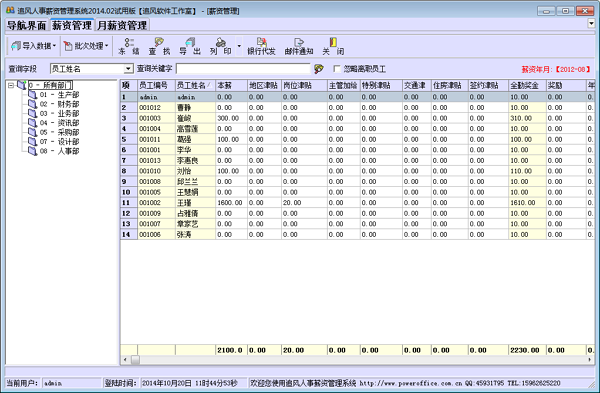Click the 薪资年月【2012-08】 label
The height and width of the screenshot is (393, 600).
pos(556,69)
